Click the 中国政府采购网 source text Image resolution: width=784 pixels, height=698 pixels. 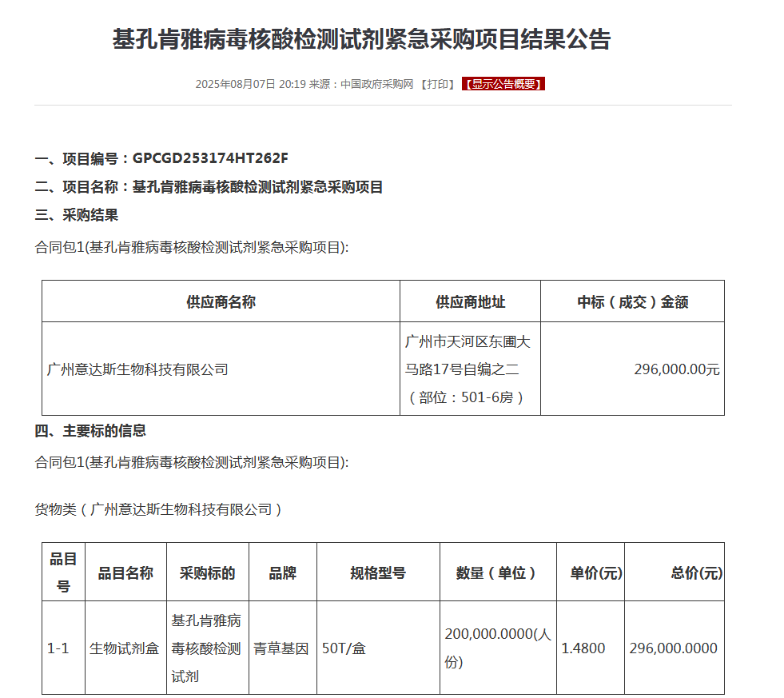pos(376,84)
